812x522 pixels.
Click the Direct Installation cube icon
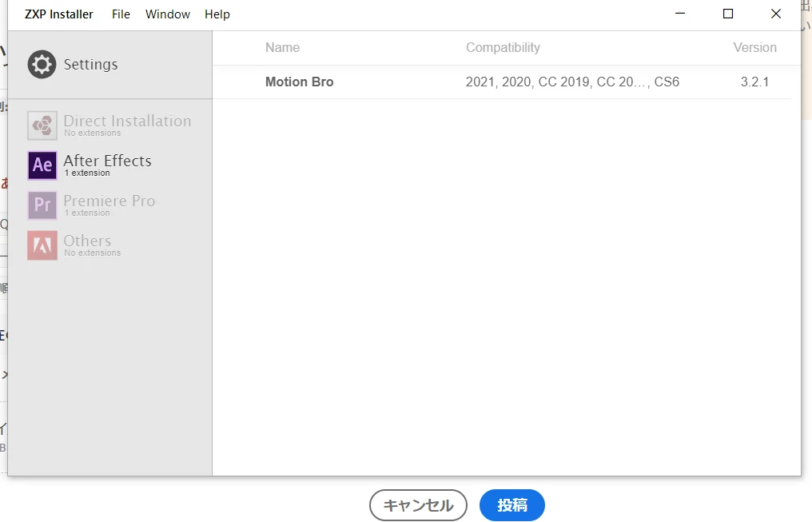click(x=42, y=126)
